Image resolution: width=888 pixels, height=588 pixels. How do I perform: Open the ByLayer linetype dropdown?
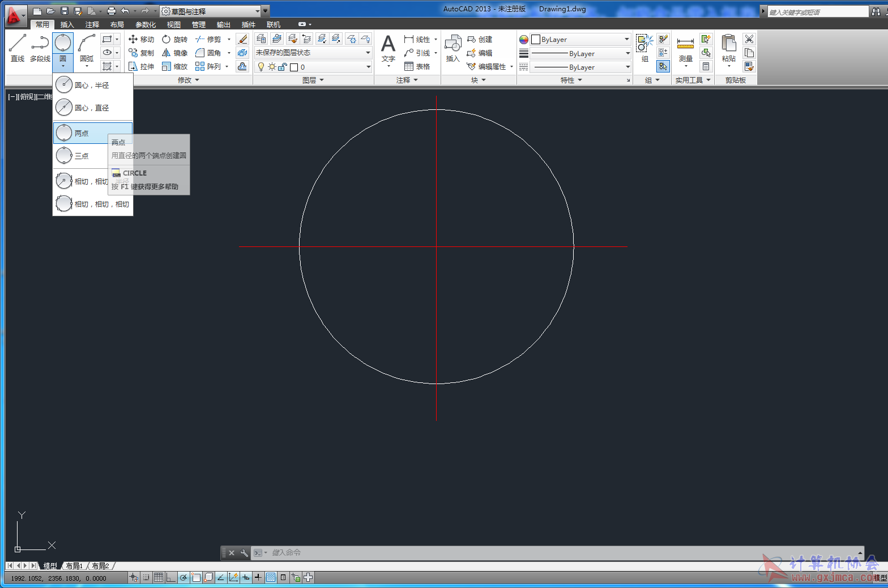580,67
